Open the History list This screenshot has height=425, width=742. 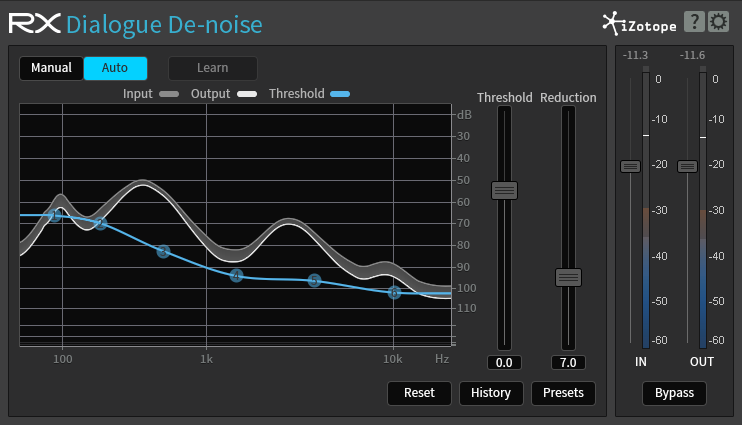coord(491,393)
